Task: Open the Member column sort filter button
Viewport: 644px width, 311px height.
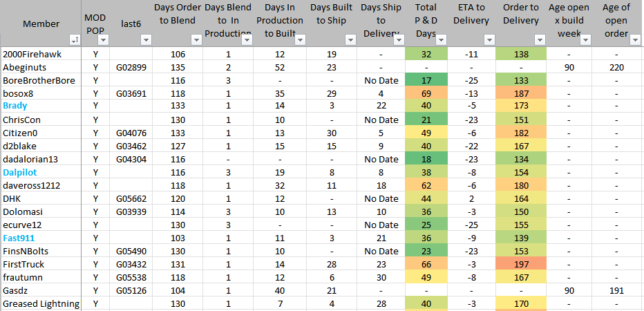Action: 75,41
